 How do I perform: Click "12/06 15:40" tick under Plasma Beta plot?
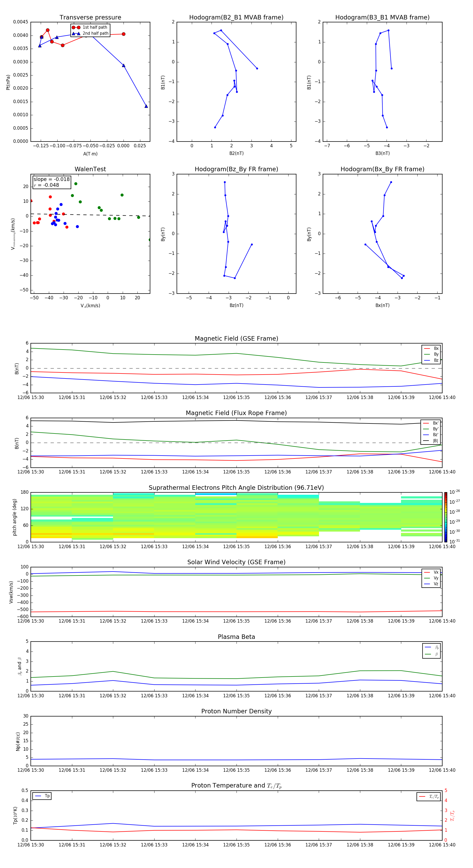pos(442,695)
